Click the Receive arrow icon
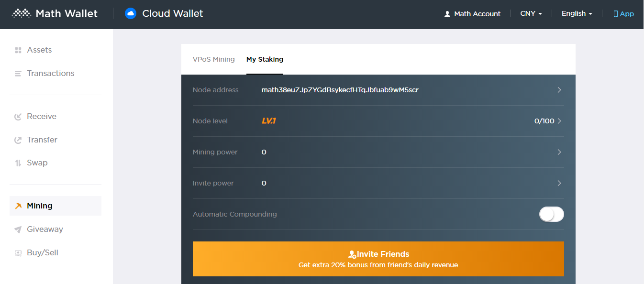This screenshot has width=644, height=284. click(x=18, y=117)
